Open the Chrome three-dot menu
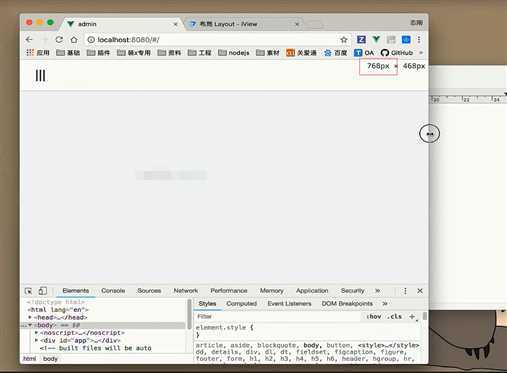This screenshot has height=373, width=507. (419, 40)
